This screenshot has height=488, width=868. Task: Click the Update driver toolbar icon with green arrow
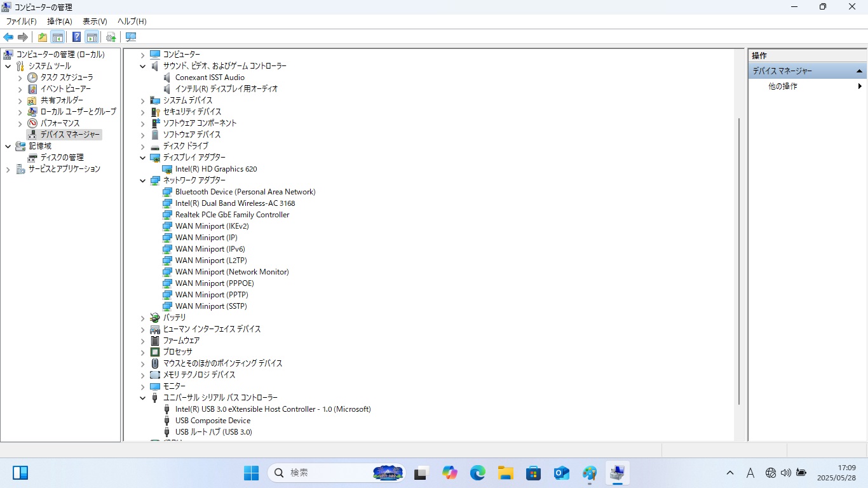tap(111, 37)
